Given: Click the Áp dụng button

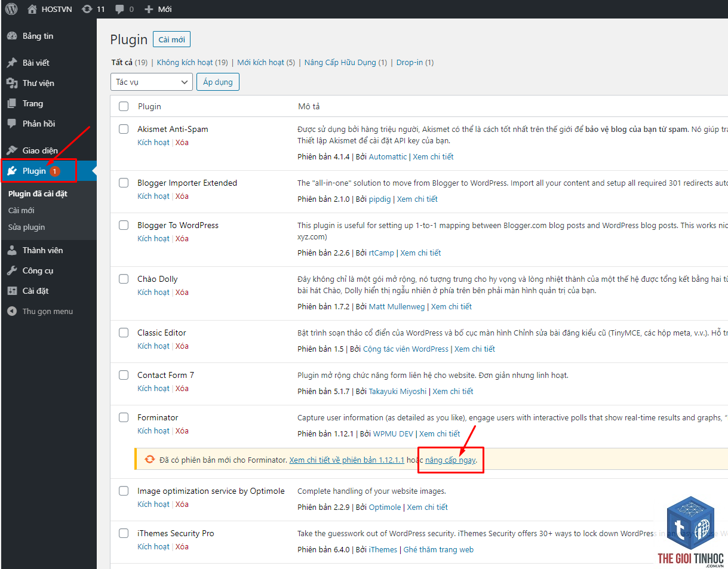Looking at the screenshot, I should (218, 82).
